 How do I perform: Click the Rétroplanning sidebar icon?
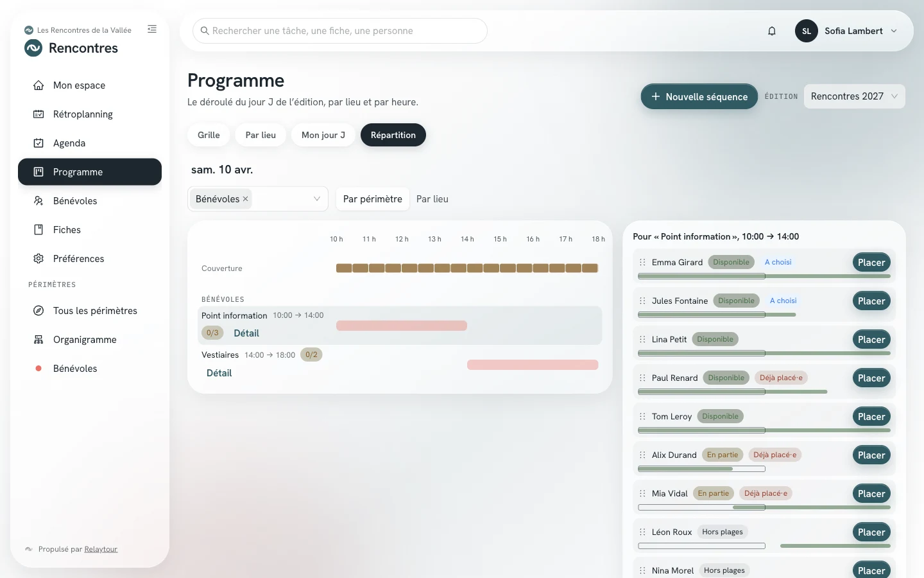tap(38, 114)
